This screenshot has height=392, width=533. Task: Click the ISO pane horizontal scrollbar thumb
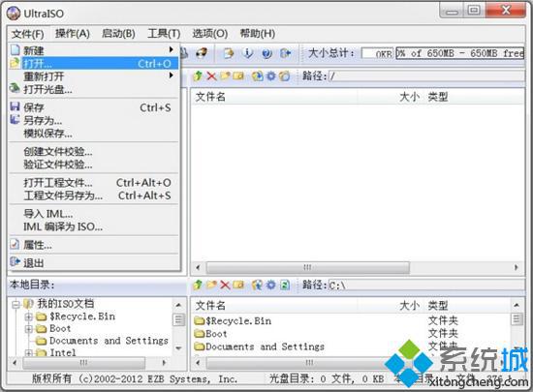(x=307, y=267)
